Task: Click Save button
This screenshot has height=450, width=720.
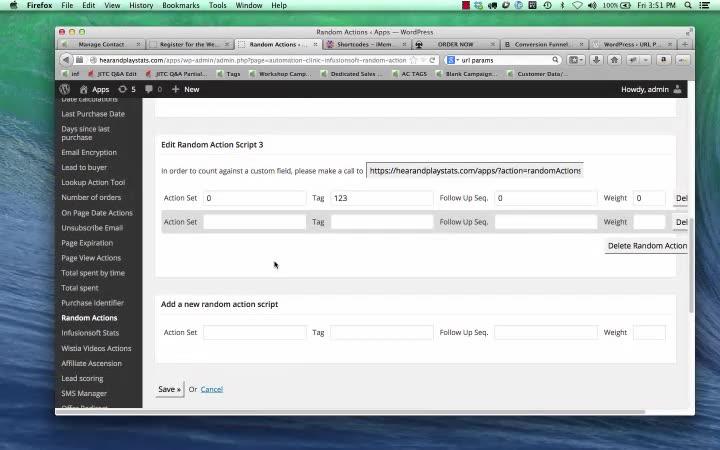Action: [x=169, y=389]
